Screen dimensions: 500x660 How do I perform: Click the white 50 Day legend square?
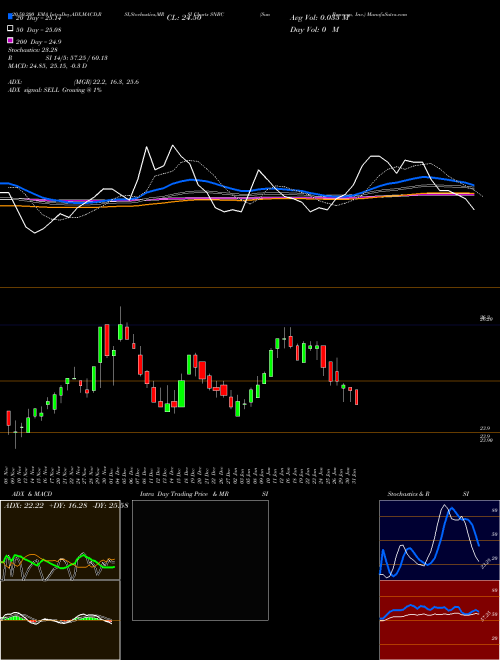point(10,29)
